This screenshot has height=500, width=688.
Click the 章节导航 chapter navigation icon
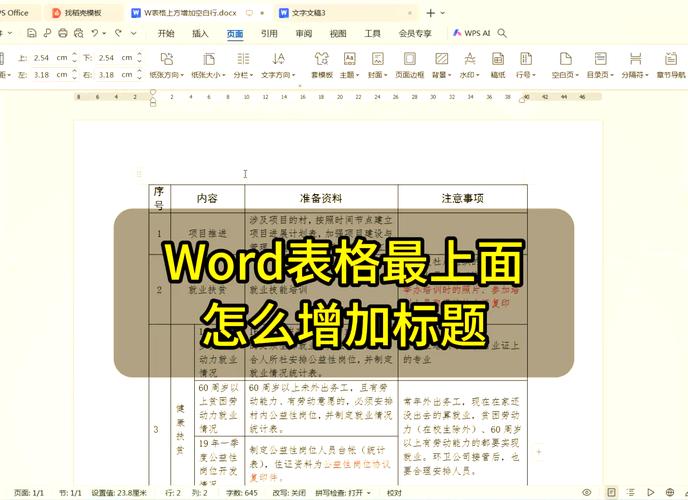click(x=670, y=59)
